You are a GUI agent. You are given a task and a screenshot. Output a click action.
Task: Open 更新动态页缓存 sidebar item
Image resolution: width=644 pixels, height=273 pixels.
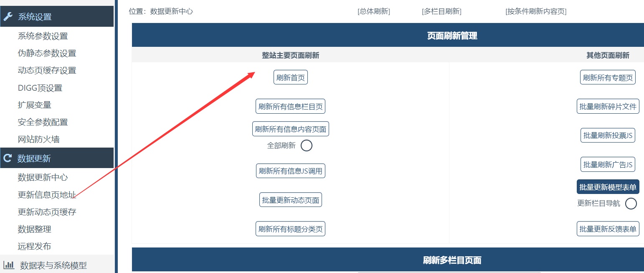[x=47, y=212]
